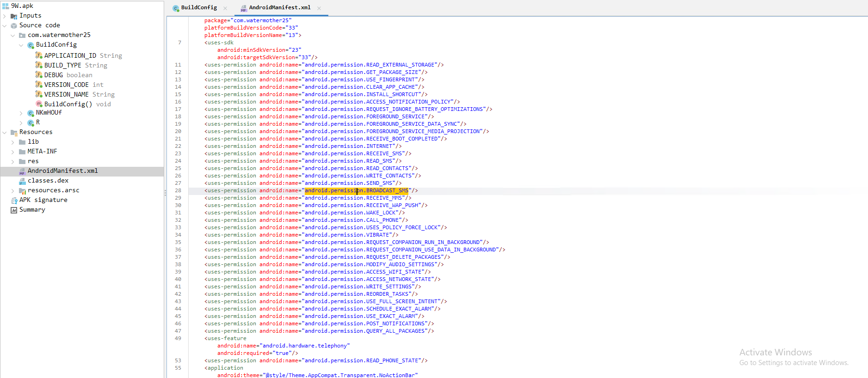Select resources.arsc in the project tree

tap(53, 190)
